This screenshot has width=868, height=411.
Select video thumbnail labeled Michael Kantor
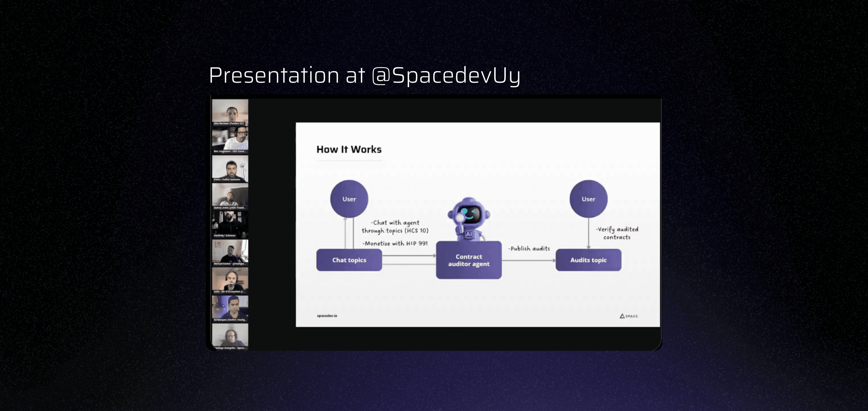click(x=230, y=252)
